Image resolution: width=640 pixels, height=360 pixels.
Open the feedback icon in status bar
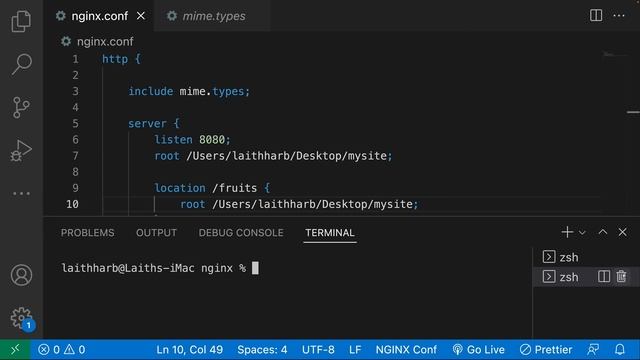click(593, 350)
